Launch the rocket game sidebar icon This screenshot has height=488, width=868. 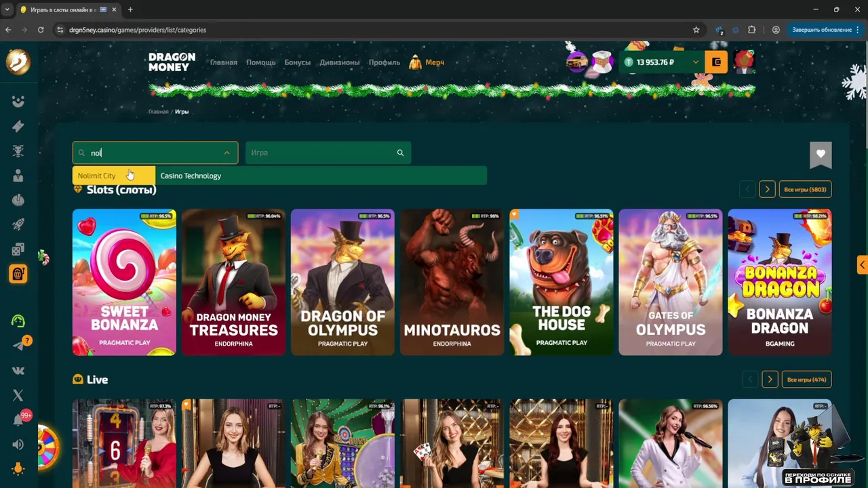pos(18,224)
